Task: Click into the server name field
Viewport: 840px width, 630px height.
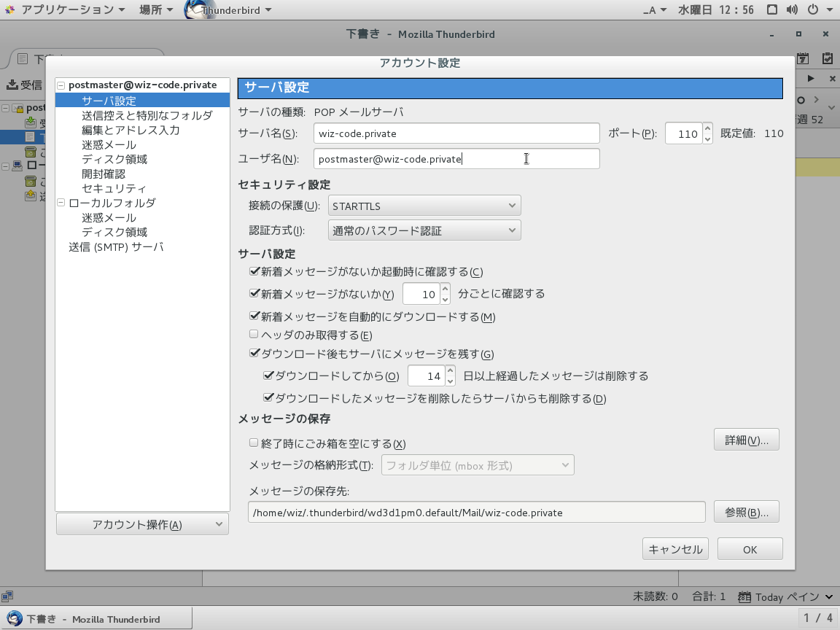Action: click(456, 133)
